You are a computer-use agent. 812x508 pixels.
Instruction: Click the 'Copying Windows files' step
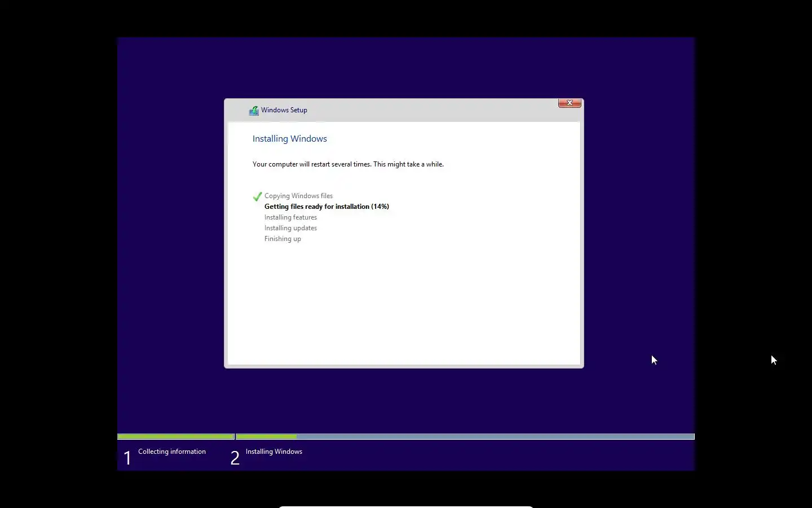click(298, 196)
